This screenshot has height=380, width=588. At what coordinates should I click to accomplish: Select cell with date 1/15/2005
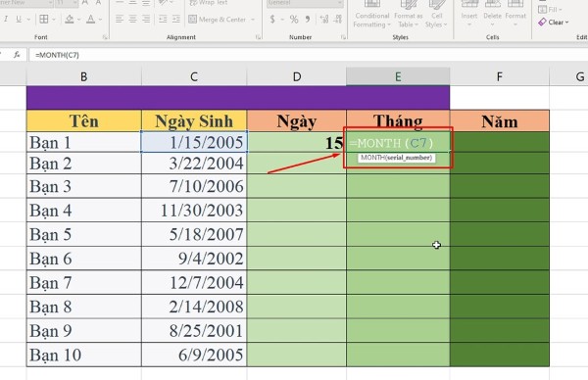pos(194,142)
